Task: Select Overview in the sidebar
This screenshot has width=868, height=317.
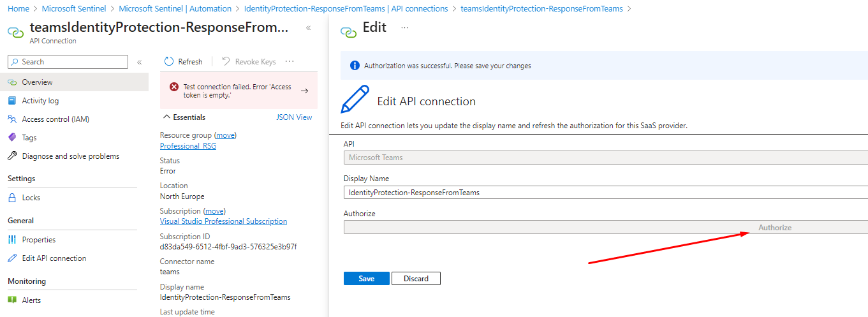Action: tap(37, 82)
